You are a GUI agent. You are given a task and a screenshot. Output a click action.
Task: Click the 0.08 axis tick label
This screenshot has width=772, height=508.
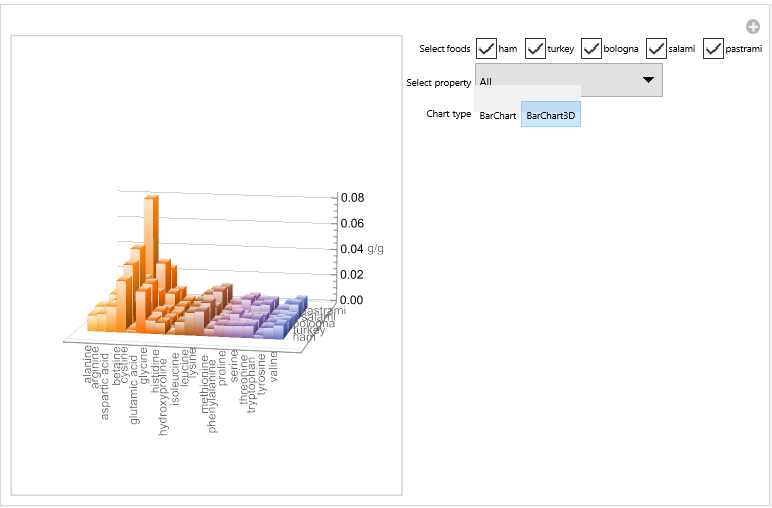click(353, 198)
